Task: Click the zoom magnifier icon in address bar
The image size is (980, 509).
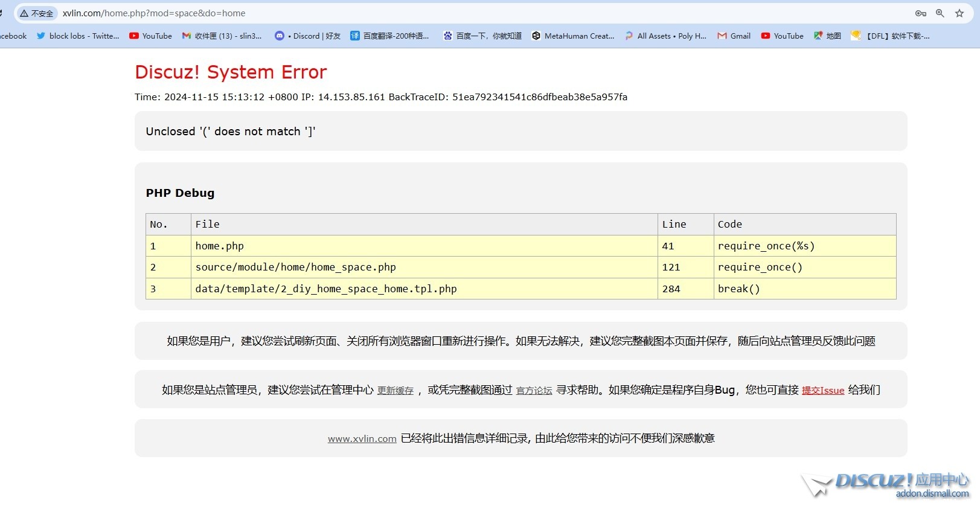Action: coord(940,13)
